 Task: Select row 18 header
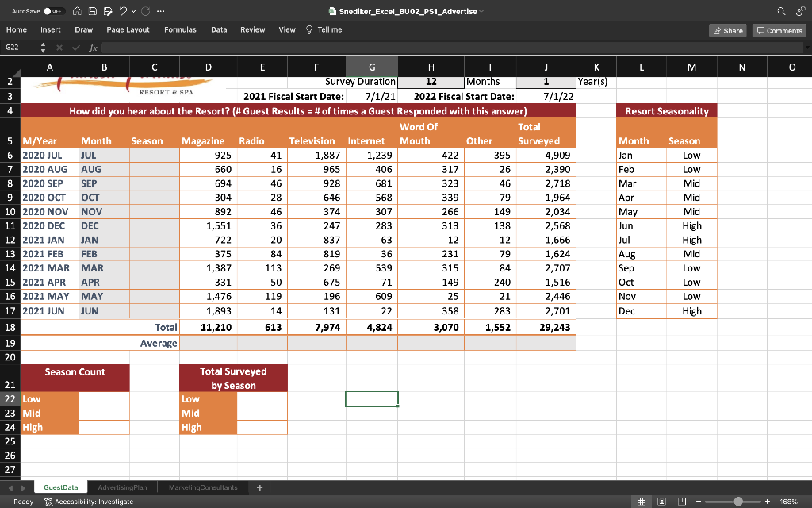click(x=10, y=327)
